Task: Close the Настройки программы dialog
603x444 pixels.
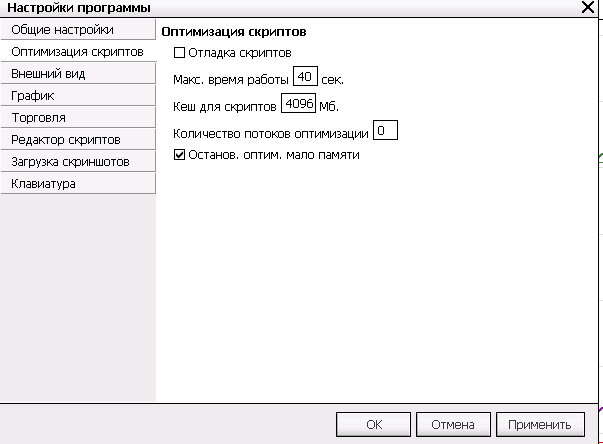Action: 587,8
